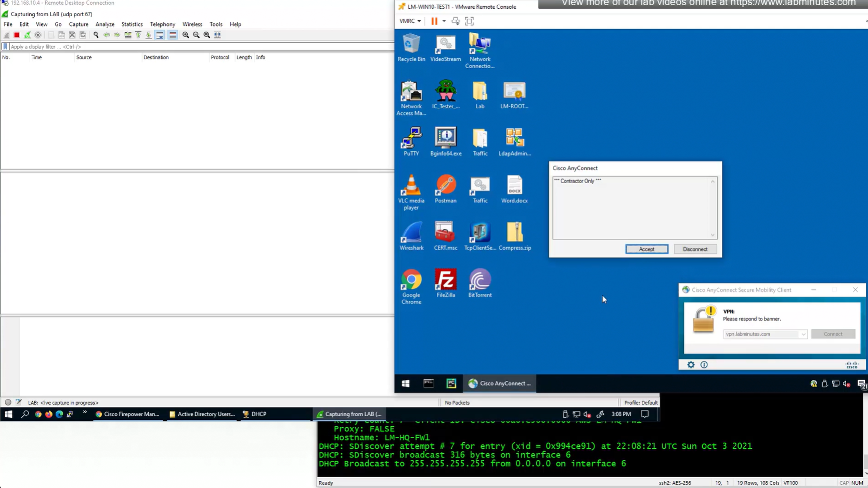Open the PuTTY desktop shortcut
868x488 pixels.
click(411, 142)
